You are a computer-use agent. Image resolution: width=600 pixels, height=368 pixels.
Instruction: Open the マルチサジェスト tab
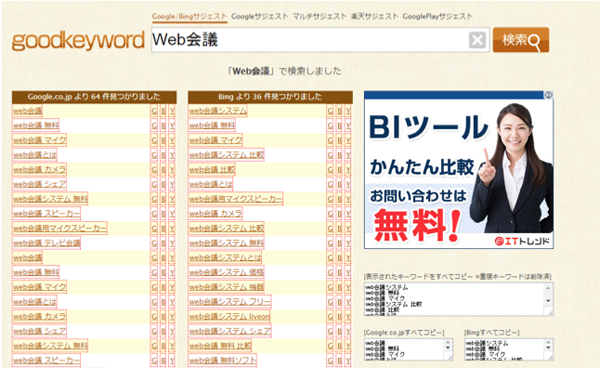coord(320,16)
